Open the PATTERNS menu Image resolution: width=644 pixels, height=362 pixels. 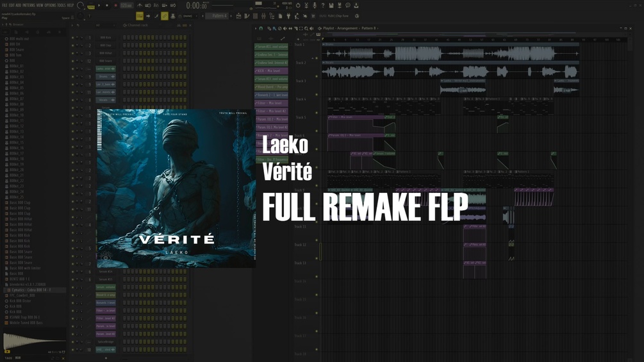[x=29, y=5]
